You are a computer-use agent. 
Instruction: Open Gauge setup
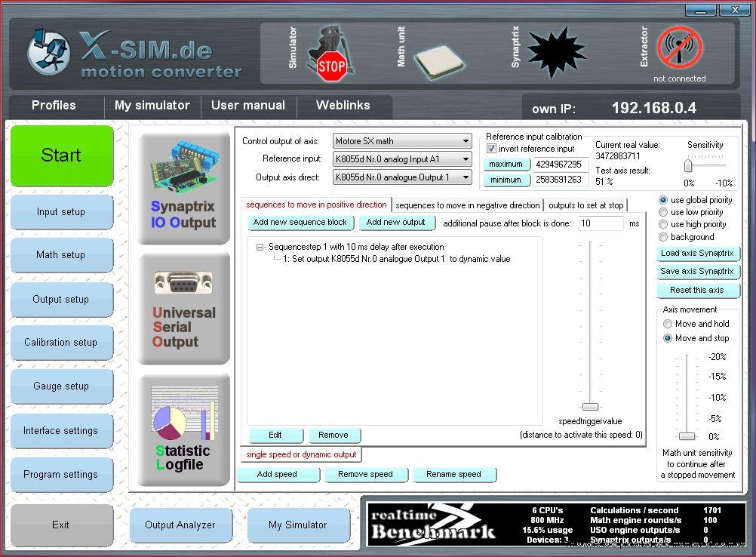61,386
